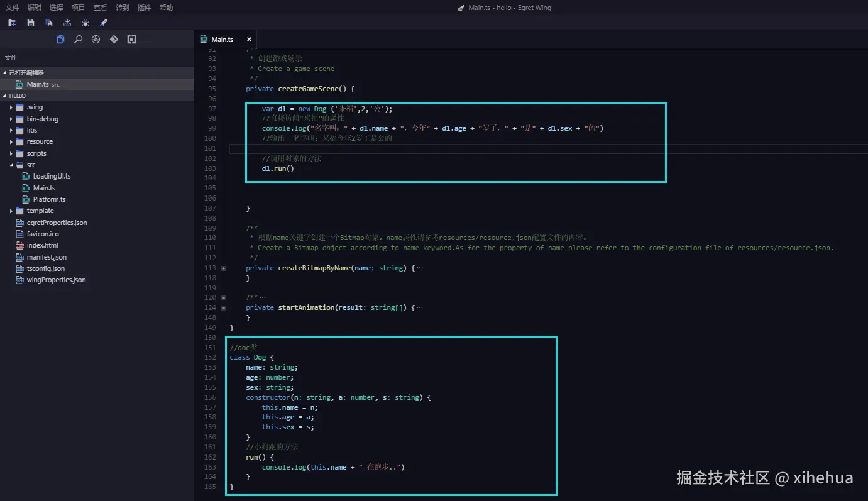Click the 'sex: string;' property line

pyautogui.click(x=269, y=387)
